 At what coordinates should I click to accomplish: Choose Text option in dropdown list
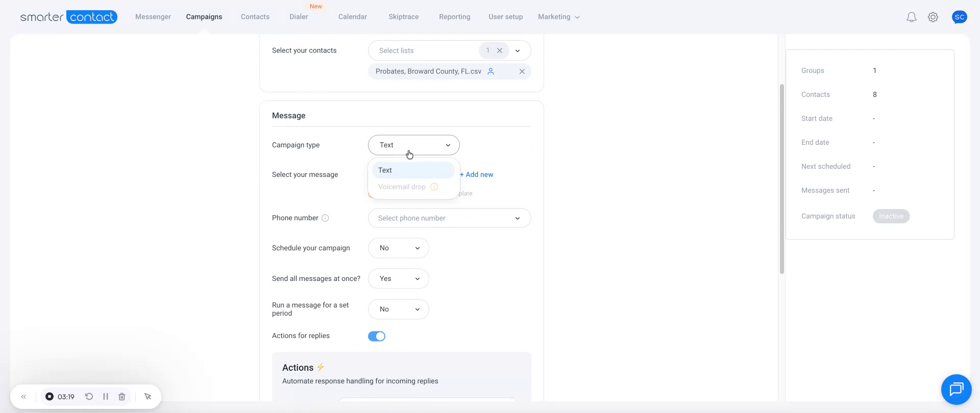pyautogui.click(x=413, y=170)
